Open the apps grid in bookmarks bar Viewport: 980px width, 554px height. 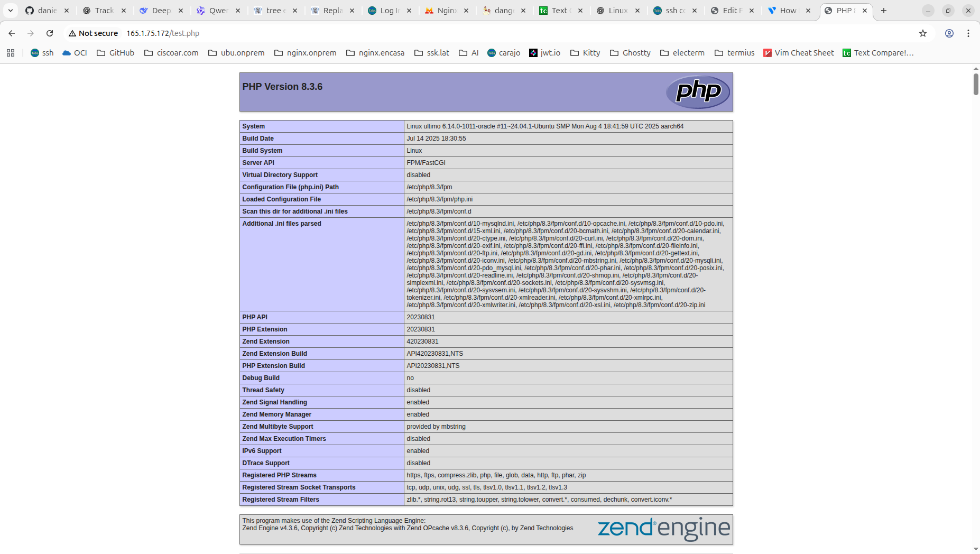coord(11,53)
